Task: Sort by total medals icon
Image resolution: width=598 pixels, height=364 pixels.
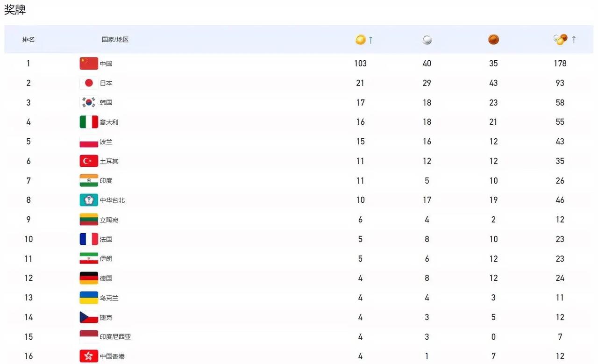Action: click(560, 40)
